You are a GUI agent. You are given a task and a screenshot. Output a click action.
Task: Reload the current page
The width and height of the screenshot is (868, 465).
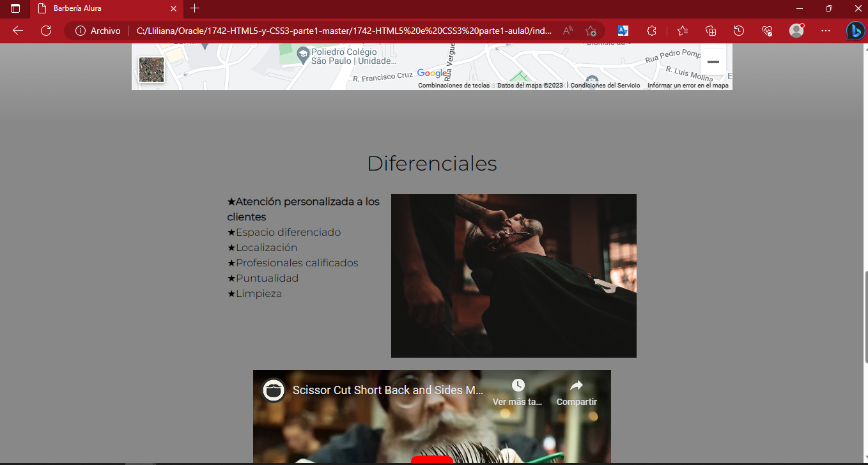pos(46,31)
